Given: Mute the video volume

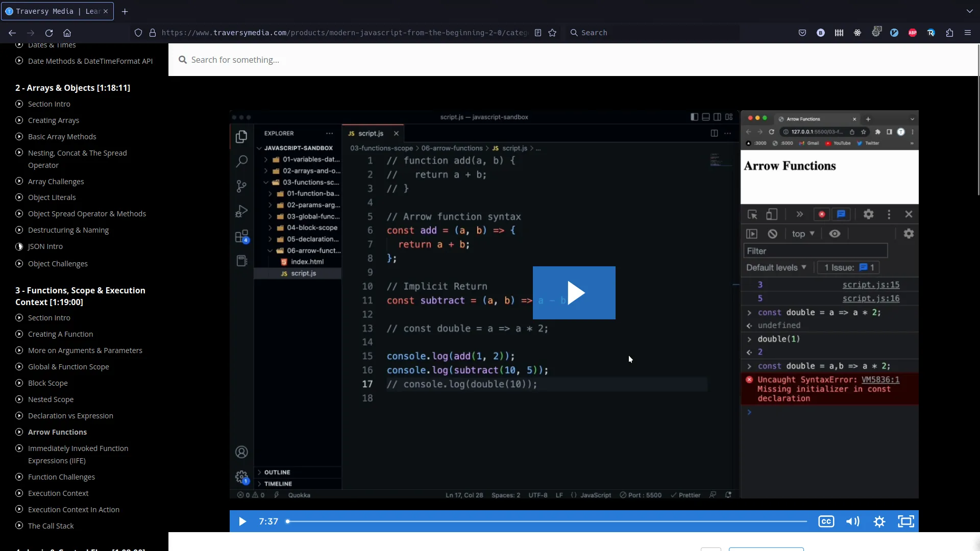Looking at the screenshot, I should click(852, 521).
